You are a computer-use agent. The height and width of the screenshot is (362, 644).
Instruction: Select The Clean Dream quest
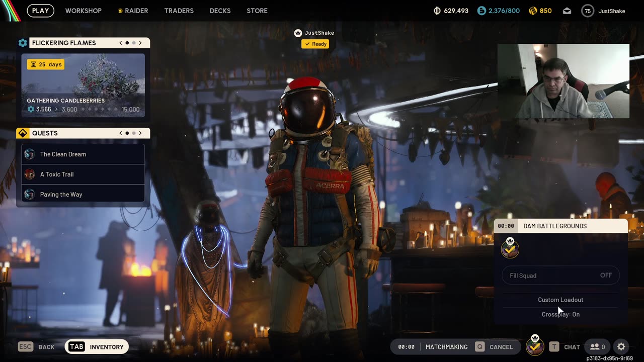pos(83,154)
